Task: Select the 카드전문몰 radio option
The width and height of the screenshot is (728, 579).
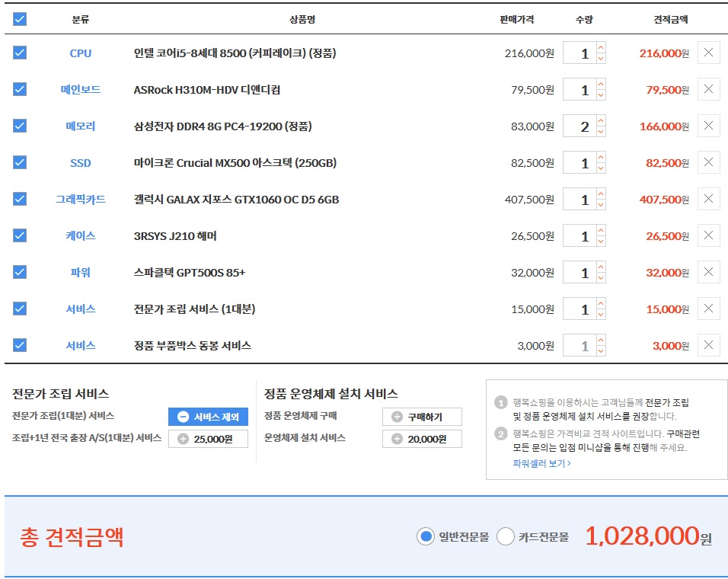Action: pyautogui.click(x=506, y=536)
